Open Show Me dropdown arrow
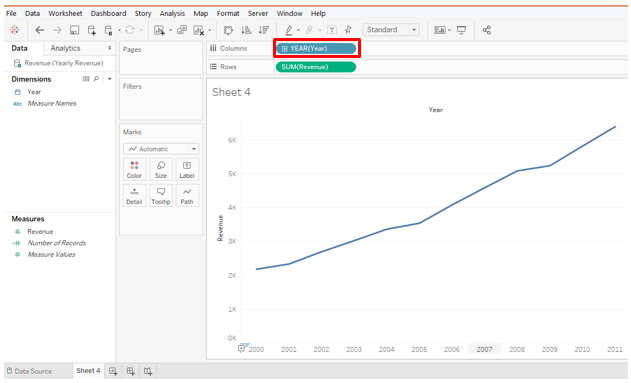The height and width of the screenshot is (383, 631). click(450, 30)
